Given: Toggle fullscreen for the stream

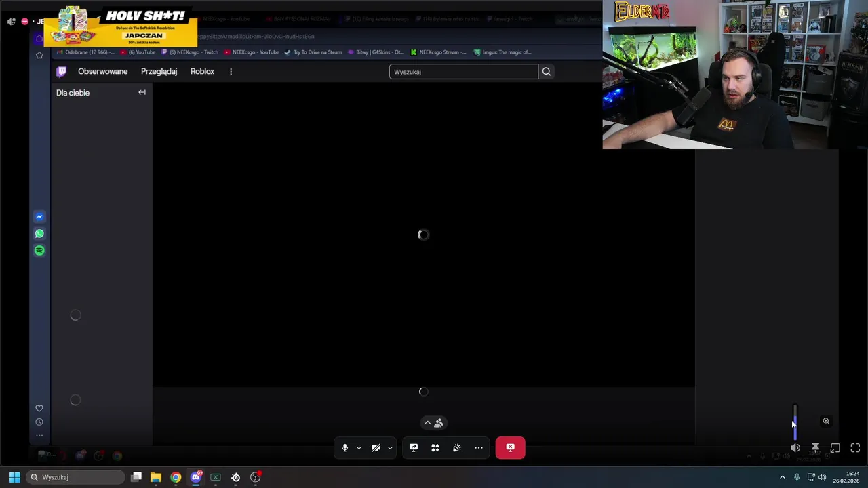Looking at the screenshot, I should click(x=855, y=448).
